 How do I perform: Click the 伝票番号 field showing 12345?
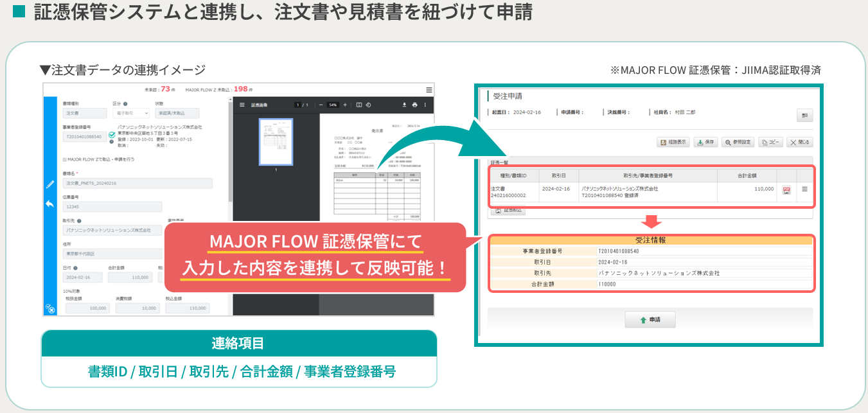point(112,207)
